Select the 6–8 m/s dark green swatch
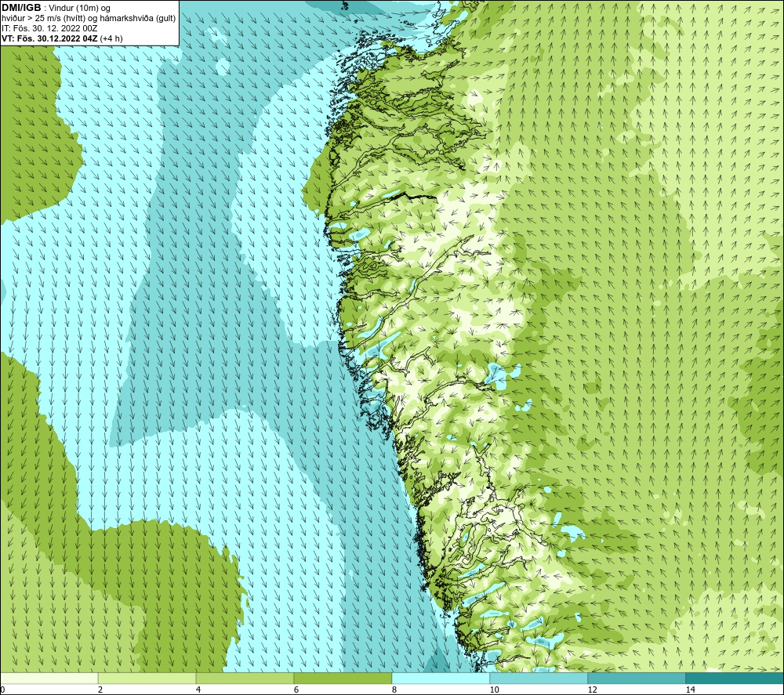 click(343, 678)
